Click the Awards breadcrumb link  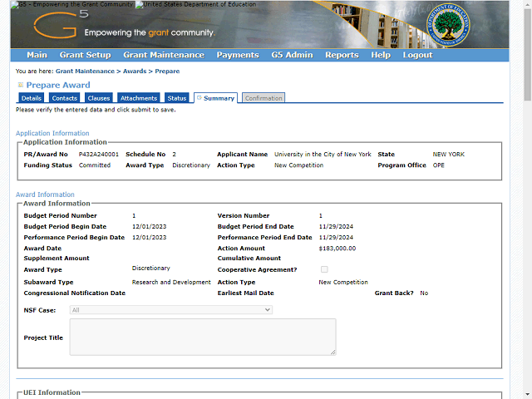133,71
